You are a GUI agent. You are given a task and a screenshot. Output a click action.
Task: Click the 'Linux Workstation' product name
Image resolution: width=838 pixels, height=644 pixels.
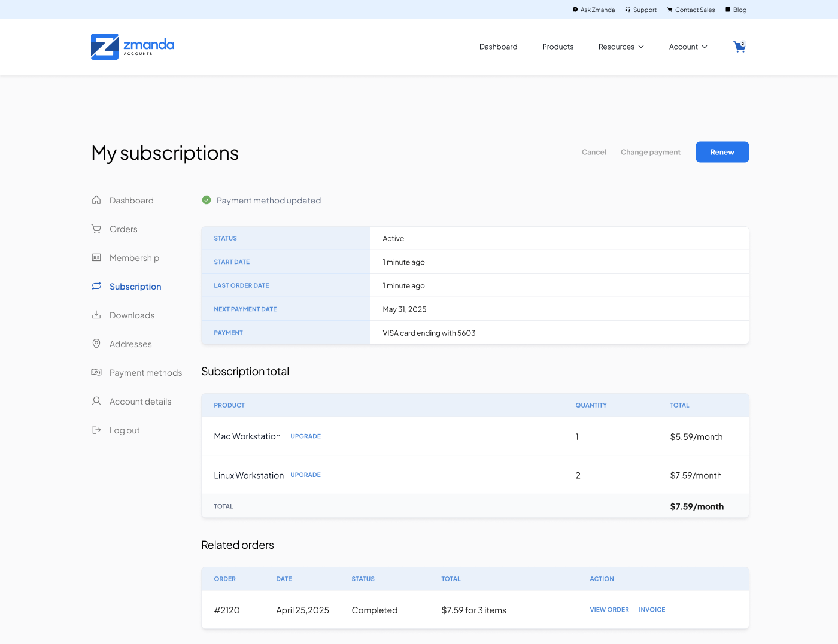(x=249, y=475)
